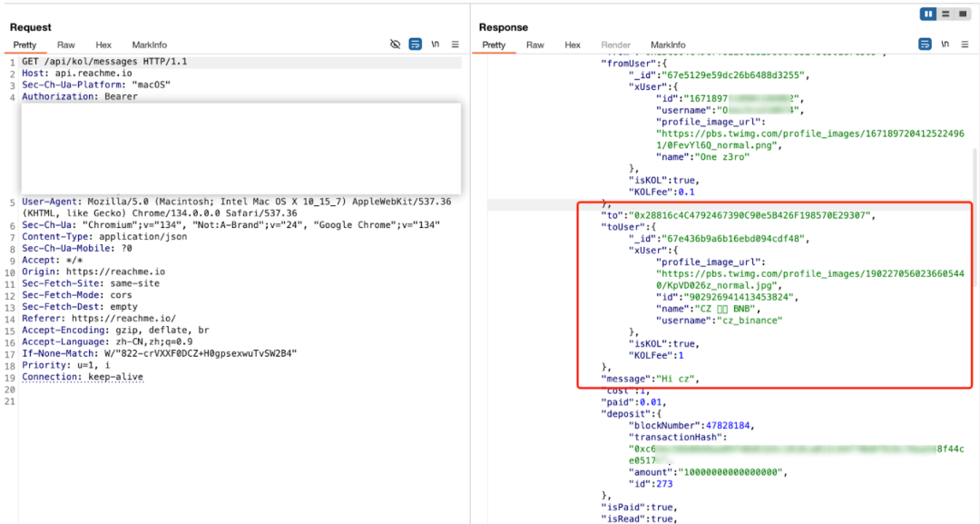Open the MarkInfo tab in Response panel
The image size is (980, 524).
668,44
